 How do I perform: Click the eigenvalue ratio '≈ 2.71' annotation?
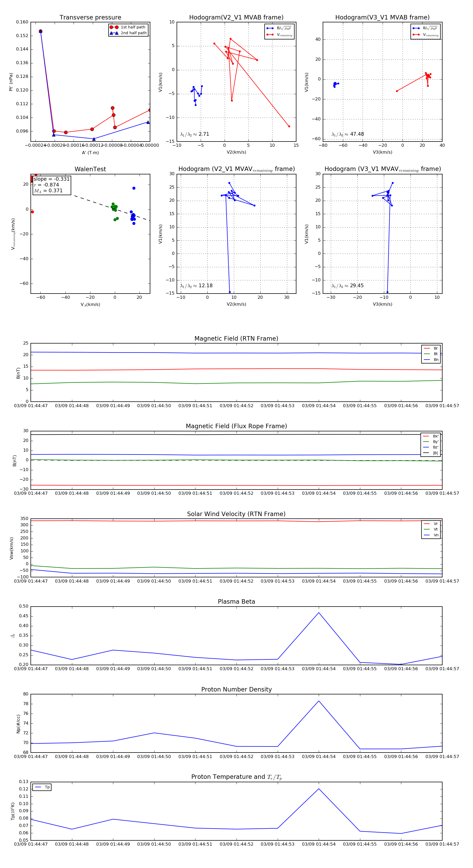coord(194,134)
